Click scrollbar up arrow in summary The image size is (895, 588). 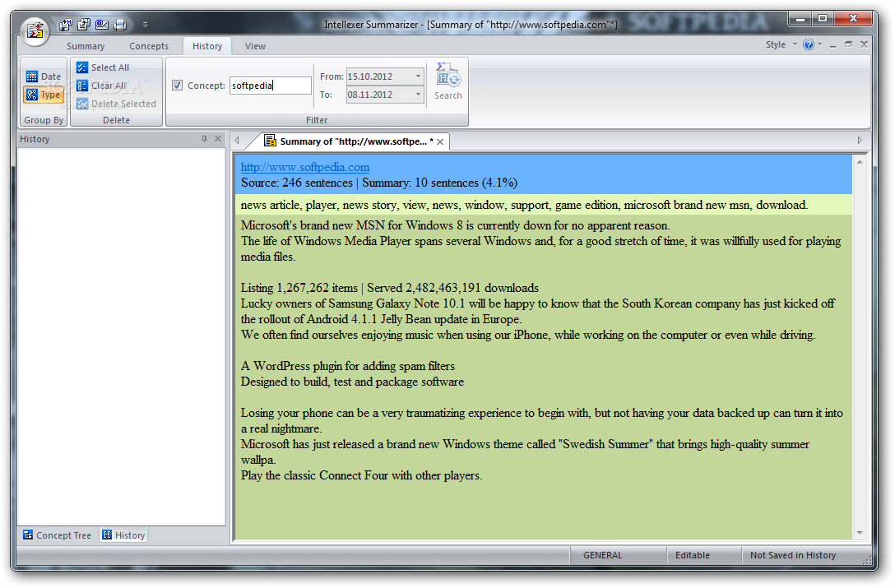coord(860,164)
